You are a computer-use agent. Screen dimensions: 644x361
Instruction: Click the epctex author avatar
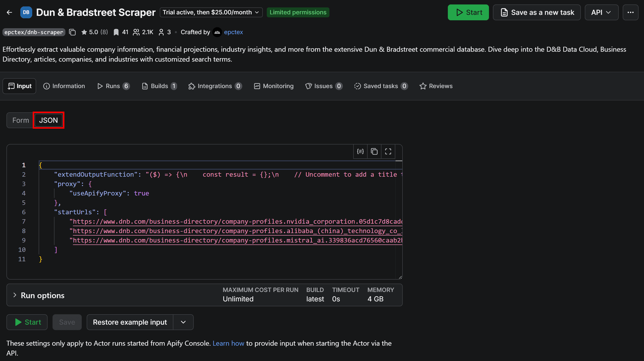click(217, 32)
